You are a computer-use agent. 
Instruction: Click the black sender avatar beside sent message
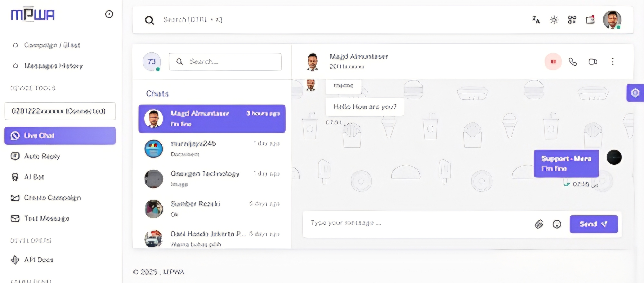click(x=614, y=158)
